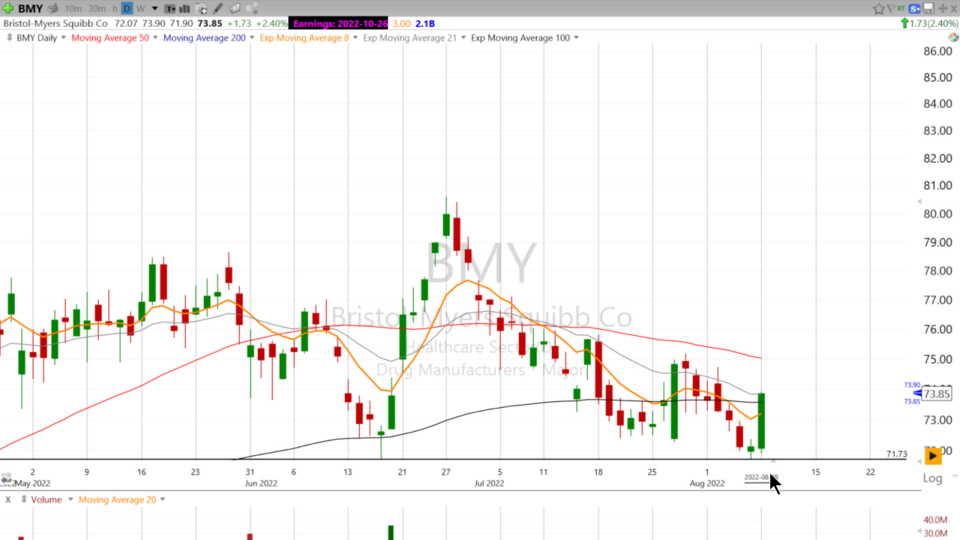
Task: Click the green up-arrow change indicator
Action: tap(904, 23)
